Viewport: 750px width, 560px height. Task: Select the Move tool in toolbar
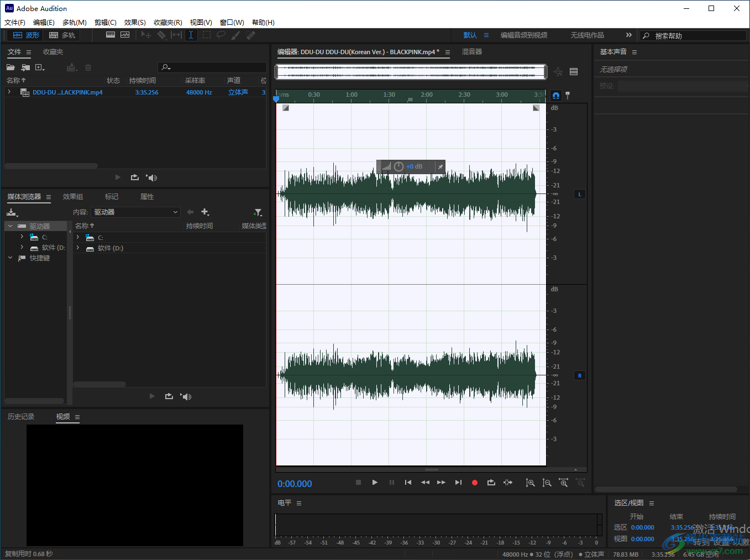(x=146, y=35)
